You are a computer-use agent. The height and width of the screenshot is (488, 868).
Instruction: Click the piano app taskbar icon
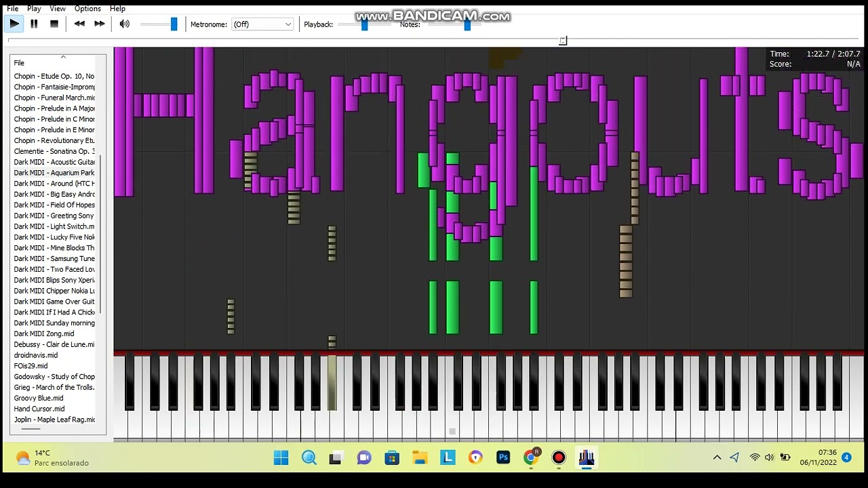pyautogui.click(x=587, y=458)
